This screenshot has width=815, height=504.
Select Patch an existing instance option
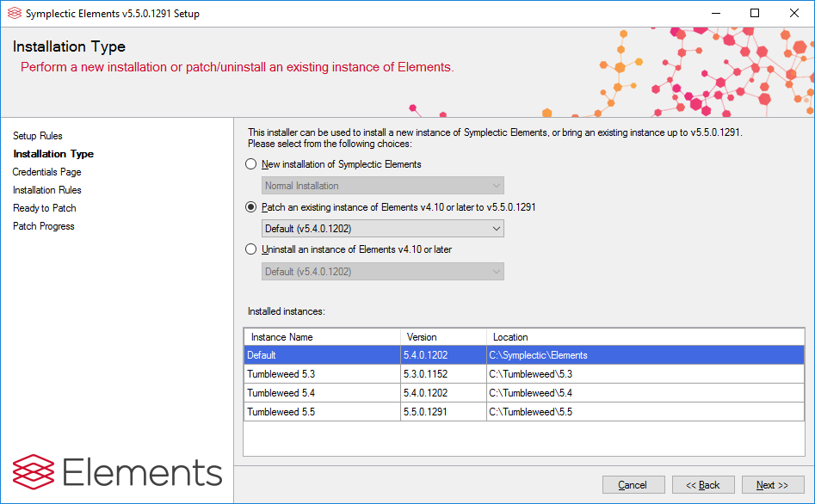pos(251,207)
